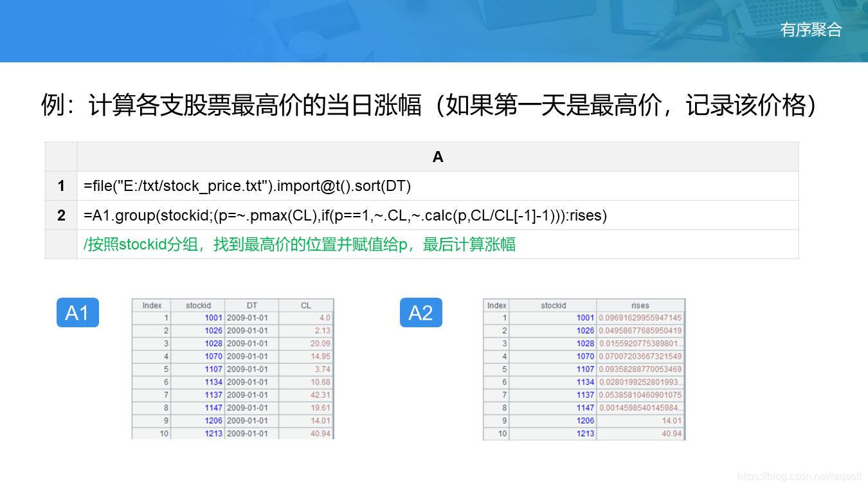The height and width of the screenshot is (488, 868).
Task: Click CL value 10.68
Action: [320, 382]
